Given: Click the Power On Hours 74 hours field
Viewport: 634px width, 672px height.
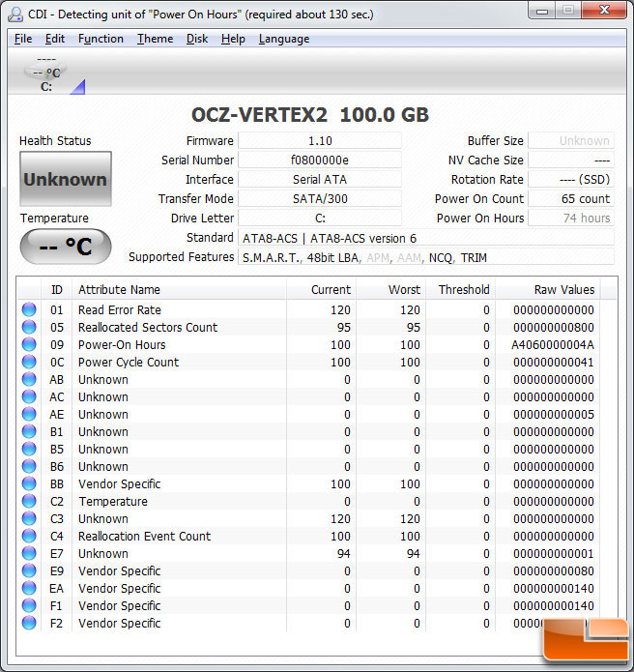Looking at the screenshot, I should [571, 219].
